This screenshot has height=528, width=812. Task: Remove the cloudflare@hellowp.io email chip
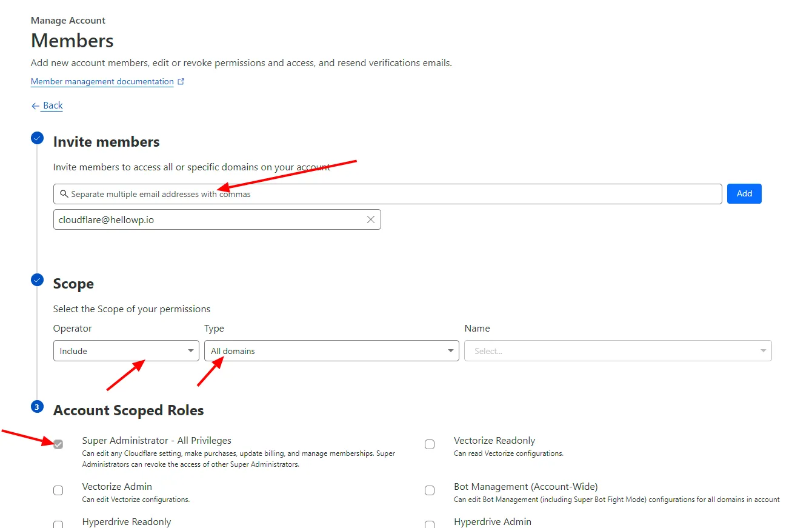click(371, 219)
